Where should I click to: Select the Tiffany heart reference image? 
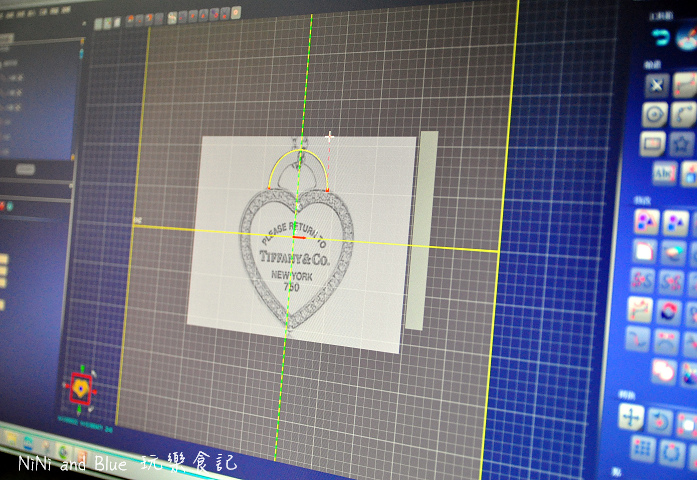click(302, 244)
